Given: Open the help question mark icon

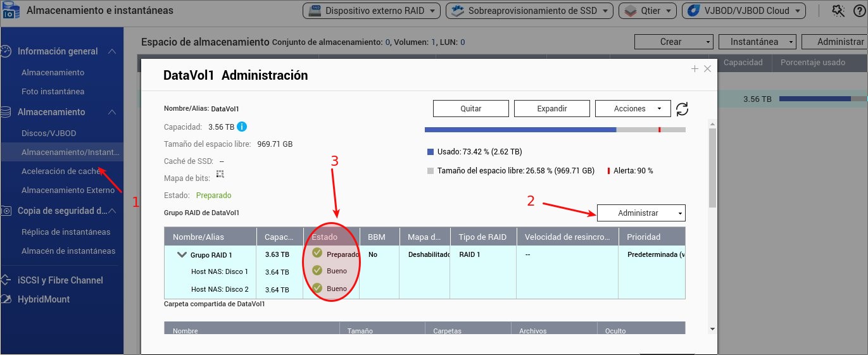Looking at the screenshot, I should click(859, 11).
